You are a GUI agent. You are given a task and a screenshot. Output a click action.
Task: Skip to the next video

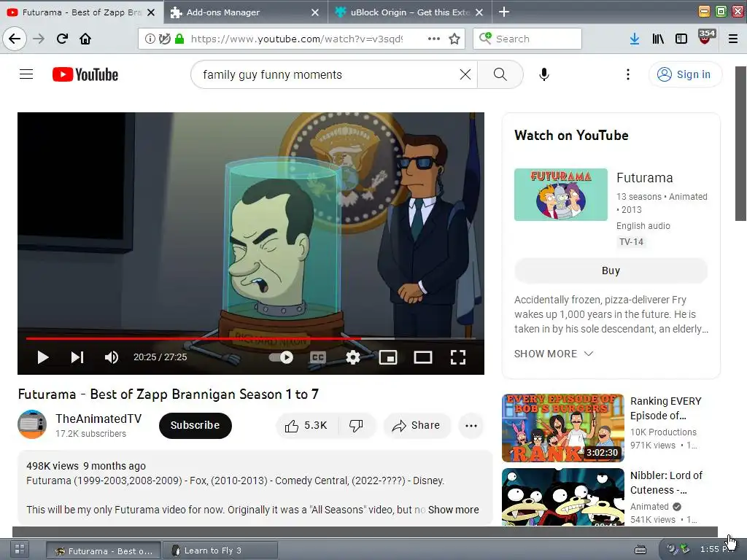coord(77,357)
